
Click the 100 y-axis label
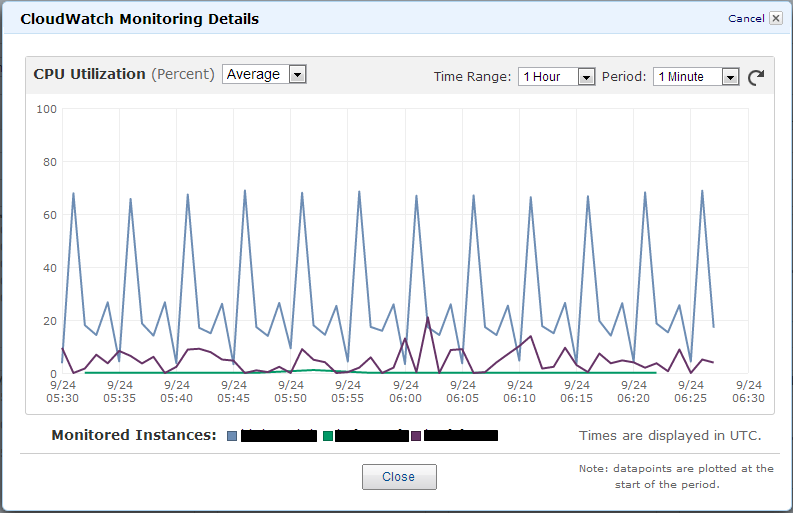(47, 109)
